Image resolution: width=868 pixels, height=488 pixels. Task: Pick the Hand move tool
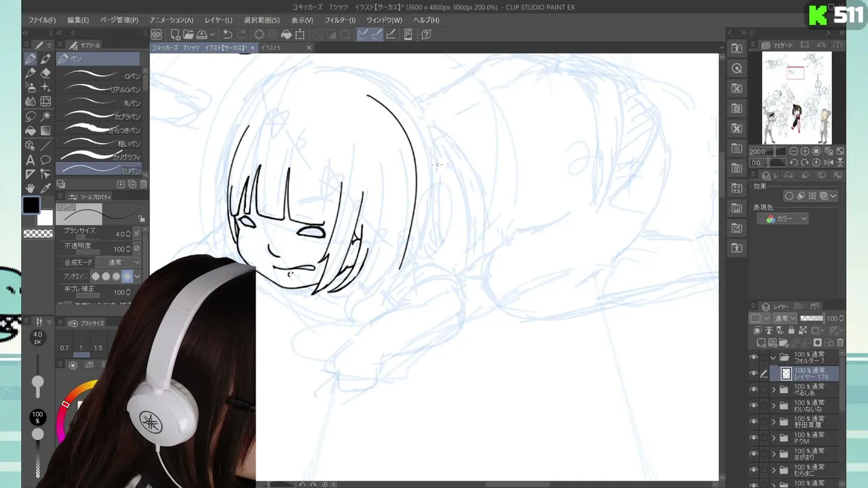(x=31, y=188)
